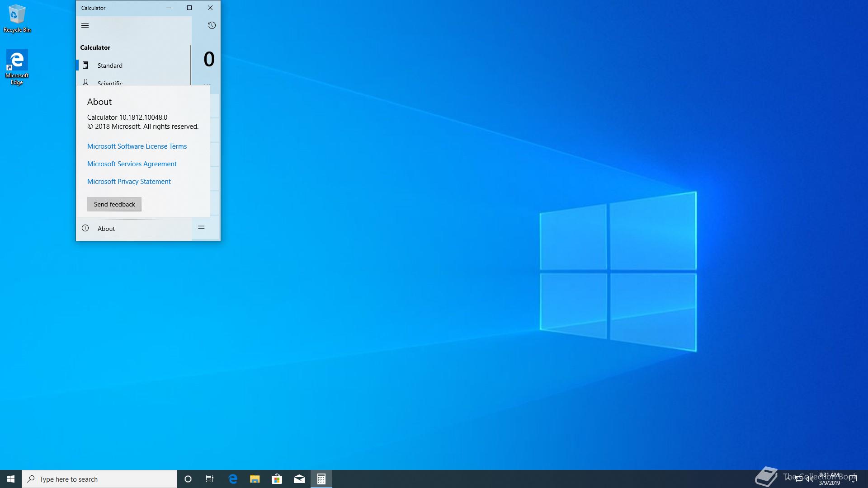Select Standard calculator mode
868x488 pixels.
tap(133, 66)
